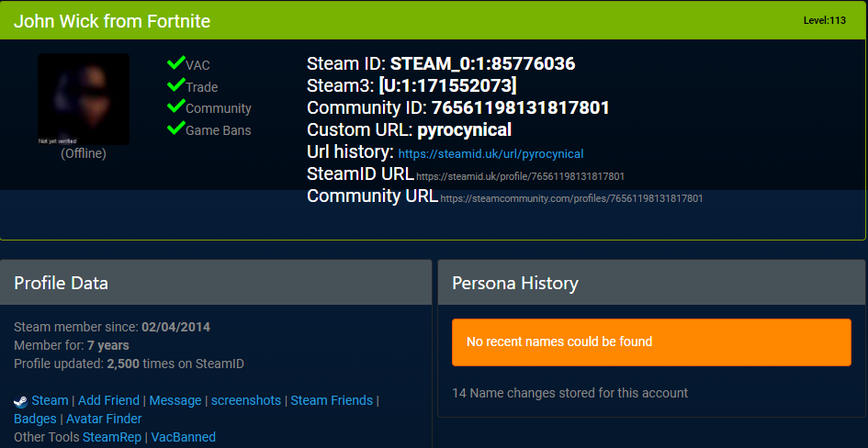Click the green Game Bans checkmark icon
Viewport: 868px width, 448px height.
pos(175,128)
